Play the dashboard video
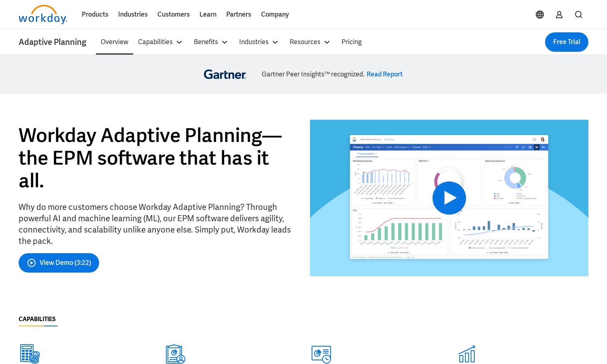Viewport: 607px width, 364px height. 449,198
